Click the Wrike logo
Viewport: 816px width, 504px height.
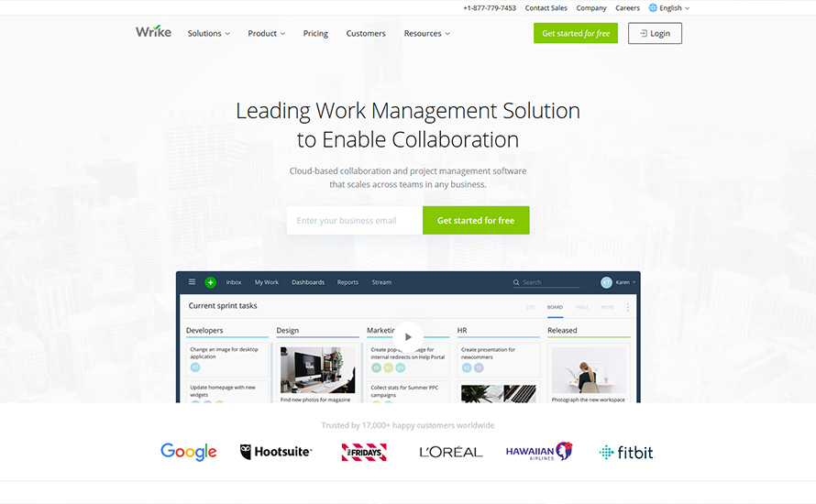pyautogui.click(x=153, y=32)
